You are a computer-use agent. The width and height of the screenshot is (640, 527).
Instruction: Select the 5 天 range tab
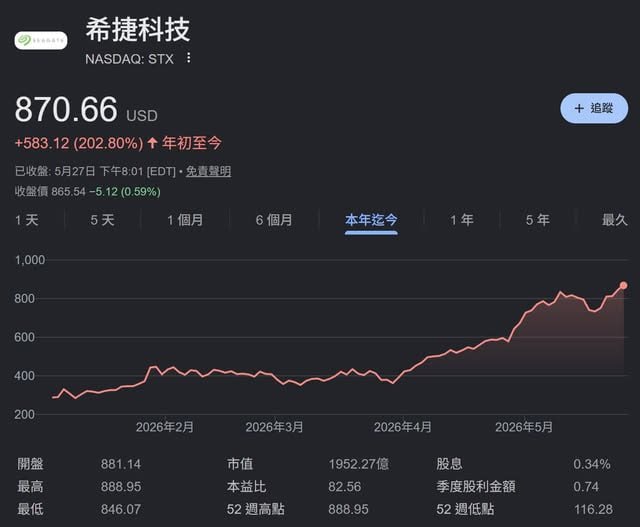tap(102, 220)
